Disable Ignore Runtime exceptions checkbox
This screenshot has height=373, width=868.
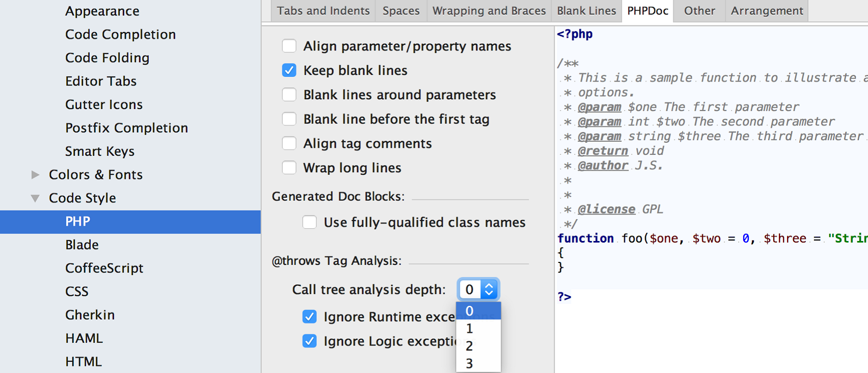point(310,316)
